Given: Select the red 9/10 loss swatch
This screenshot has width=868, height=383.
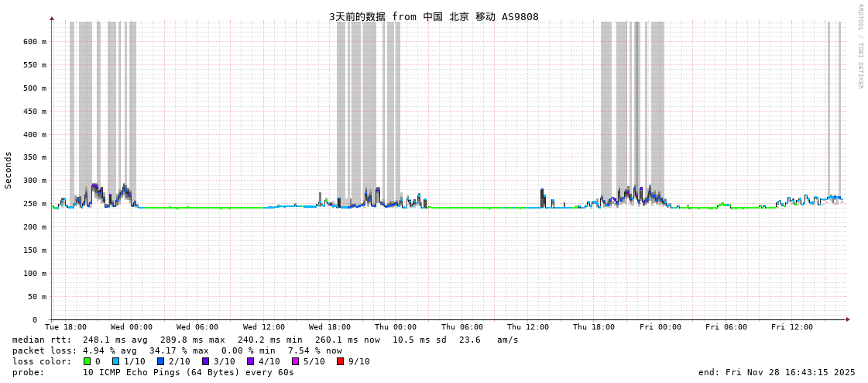Looking at the screenshot, I should point(341,361).
